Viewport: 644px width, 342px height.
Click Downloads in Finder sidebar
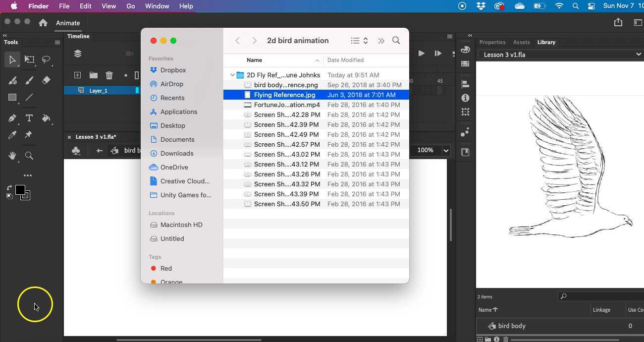point(176,153)
